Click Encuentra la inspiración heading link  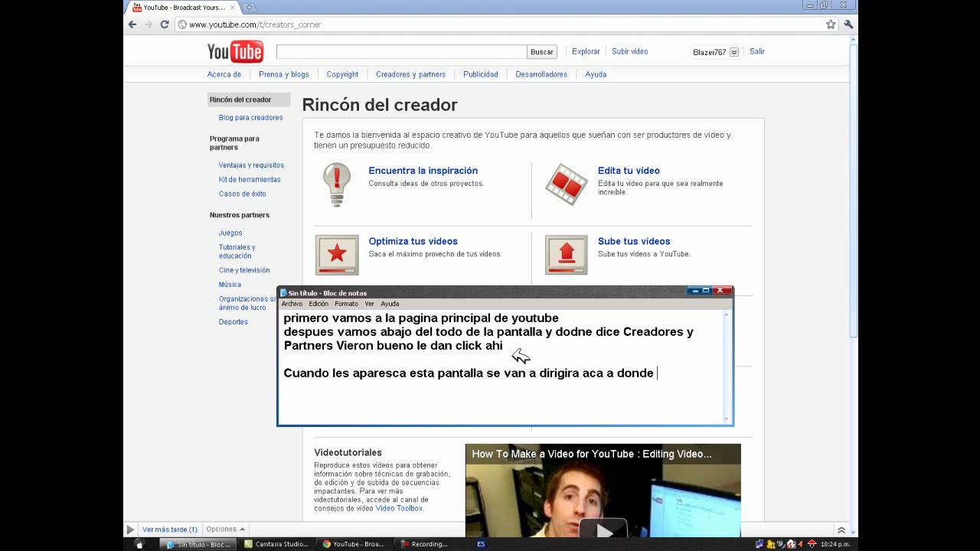tap(423, 171)
